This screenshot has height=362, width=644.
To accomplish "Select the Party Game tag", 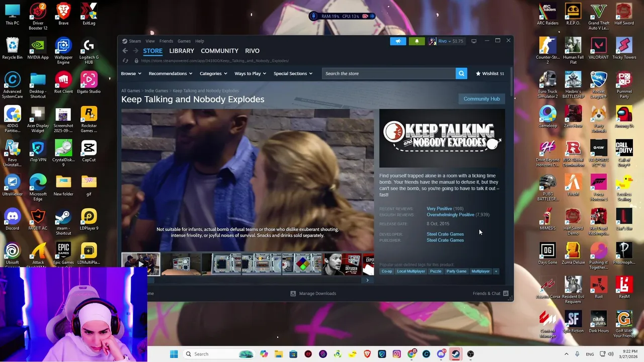I will click(x=456, y=271).
